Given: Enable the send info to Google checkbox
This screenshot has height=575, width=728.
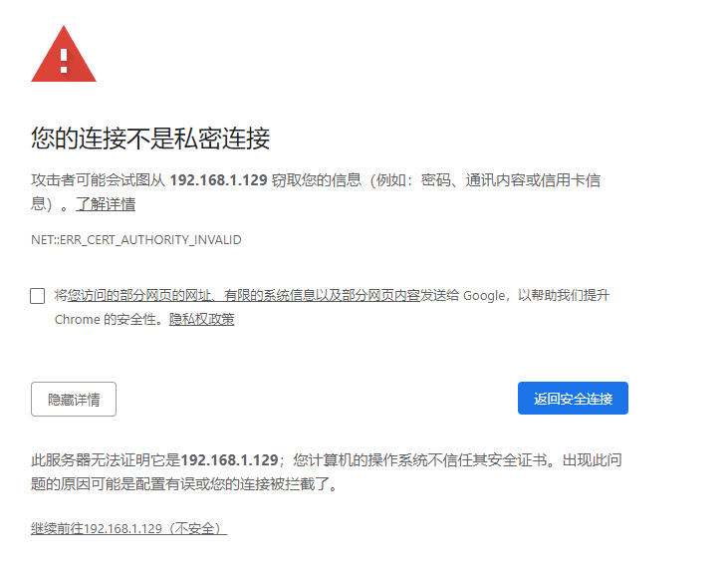Looking at the screenshot, I should pos(37,296).
